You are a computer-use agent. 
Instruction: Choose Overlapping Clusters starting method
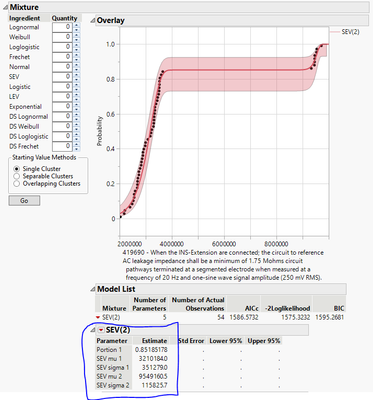17,183
